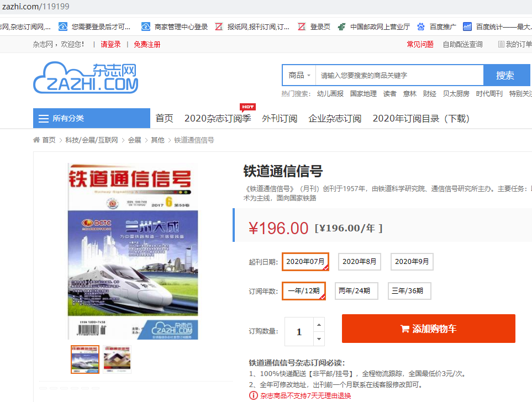This screenshot has height=402, width=532.
Task: Click 会展 breadcrumb link
Action: [x=134, y=140]
